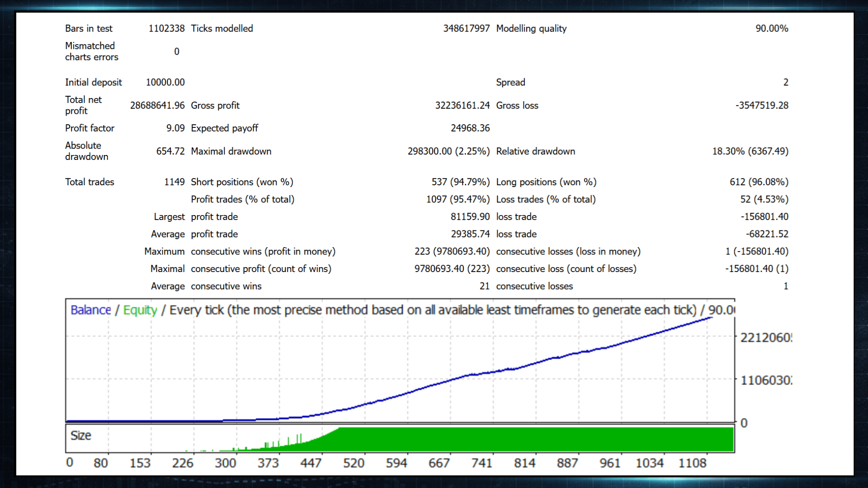This screenshot has height=488, width=868.
Task: Click the Initial deposit value 10000.00
Action: click(x=165, y=82)
